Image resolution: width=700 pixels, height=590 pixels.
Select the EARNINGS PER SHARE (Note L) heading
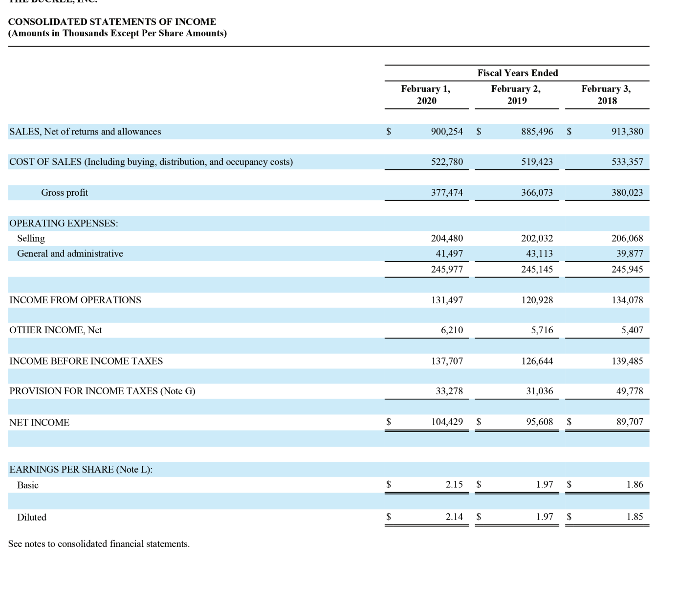pos(81,469)
